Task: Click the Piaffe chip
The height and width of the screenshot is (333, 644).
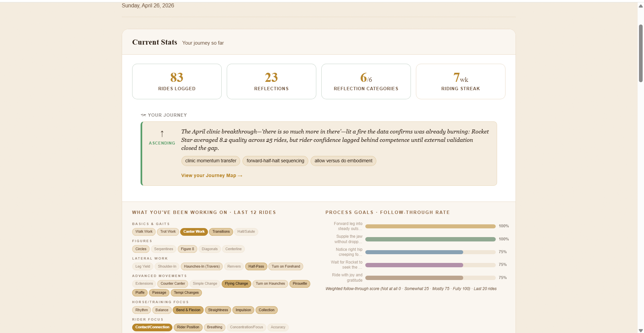Action: pos(140,293)
